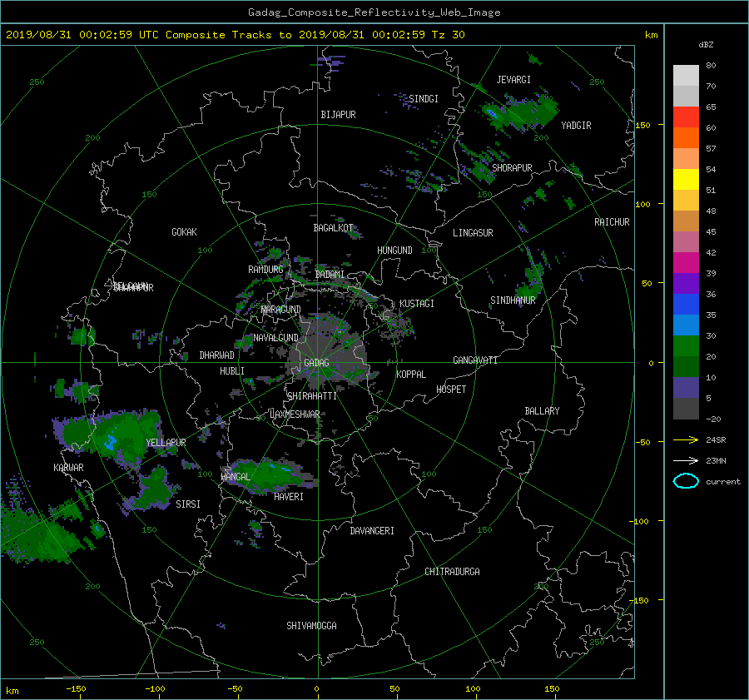749x700 pixels.
Task: Select the JEVARGI label on map
Action: coord(513,80)
